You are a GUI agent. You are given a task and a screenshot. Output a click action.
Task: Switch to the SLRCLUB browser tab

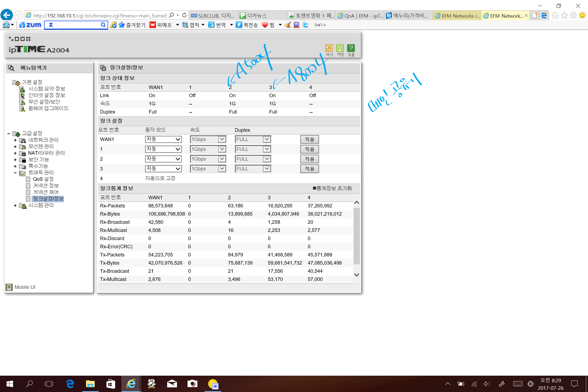click(213, 16)
